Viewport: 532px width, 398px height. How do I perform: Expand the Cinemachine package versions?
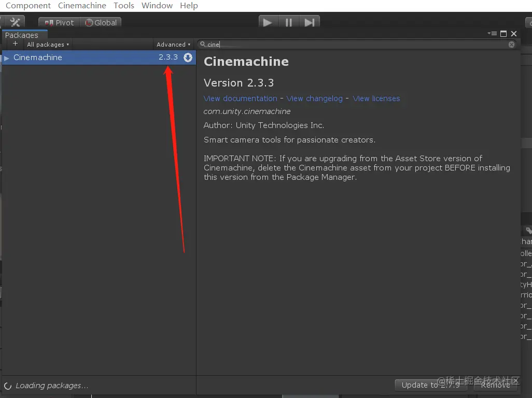point(6,58)
